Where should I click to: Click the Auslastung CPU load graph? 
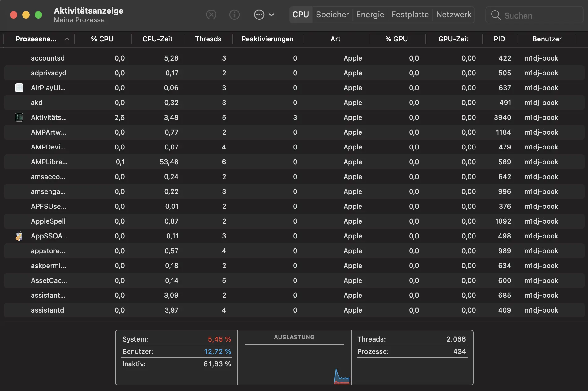pyautogui.click(x=294, y=364)
